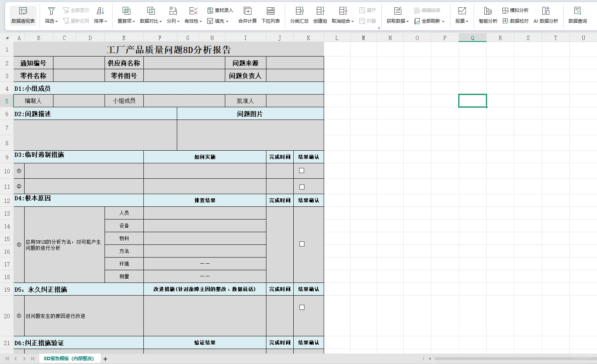
Task: Expand the 数据对比 dropdown arrow
Action: (161, 22)
